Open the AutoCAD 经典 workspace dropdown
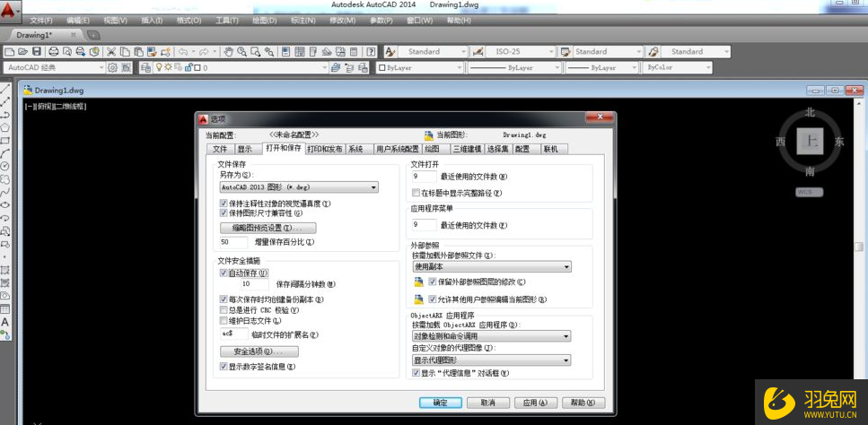This screenshot has height=425, width=868. pos(54,67)
